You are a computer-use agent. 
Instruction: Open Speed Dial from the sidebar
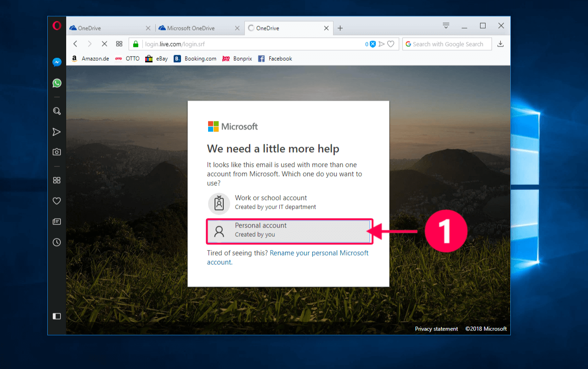point(57,180)
